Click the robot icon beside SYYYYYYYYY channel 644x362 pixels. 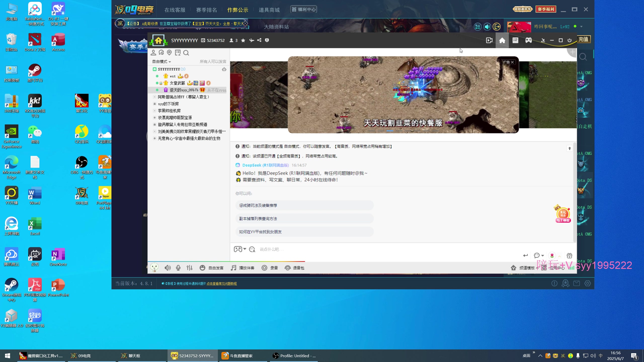pos(224,69)
